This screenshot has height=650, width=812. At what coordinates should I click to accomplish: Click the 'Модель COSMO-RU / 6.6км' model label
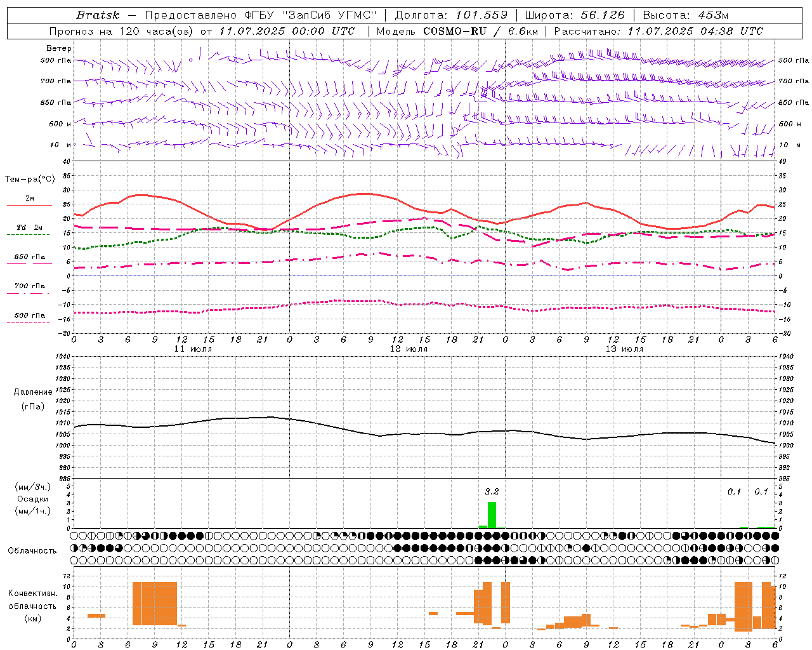pos(457,31)
